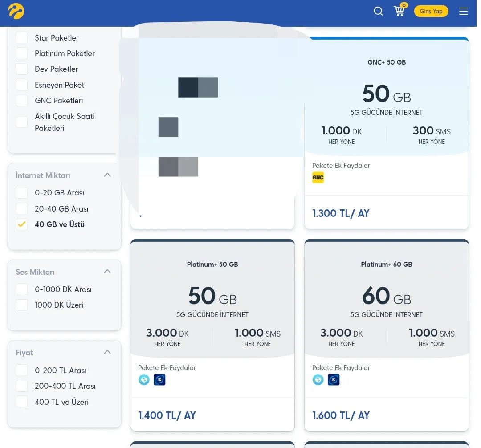481x448 pixels.
Task: Click the 400 TL ve Üzeri label
Action: click(x=61, y=402)
